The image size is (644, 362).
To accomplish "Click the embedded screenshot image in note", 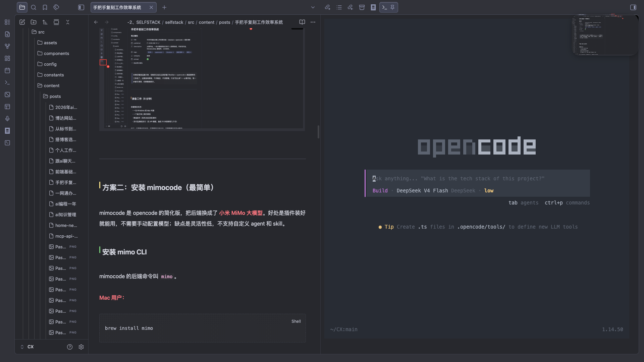I will (x=202, y=79).
